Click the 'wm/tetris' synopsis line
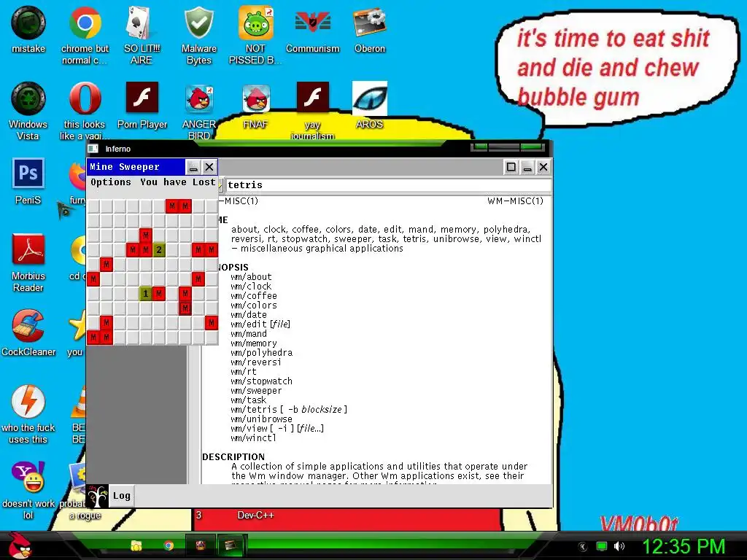Screen dimensions: 747x560 [x=289, y=410]
